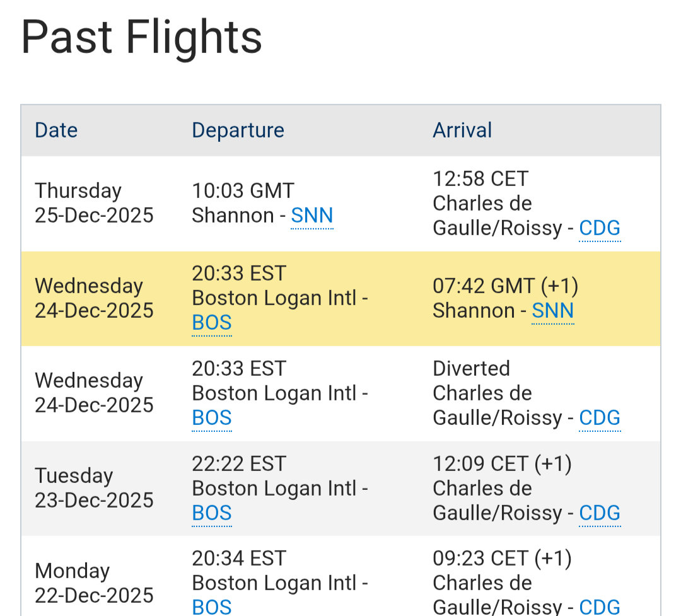Screen dimensions: 681x616
Task: Open the CDG link under the Diverted arrival
Action: pyautogui.click(x=600, y=418)
